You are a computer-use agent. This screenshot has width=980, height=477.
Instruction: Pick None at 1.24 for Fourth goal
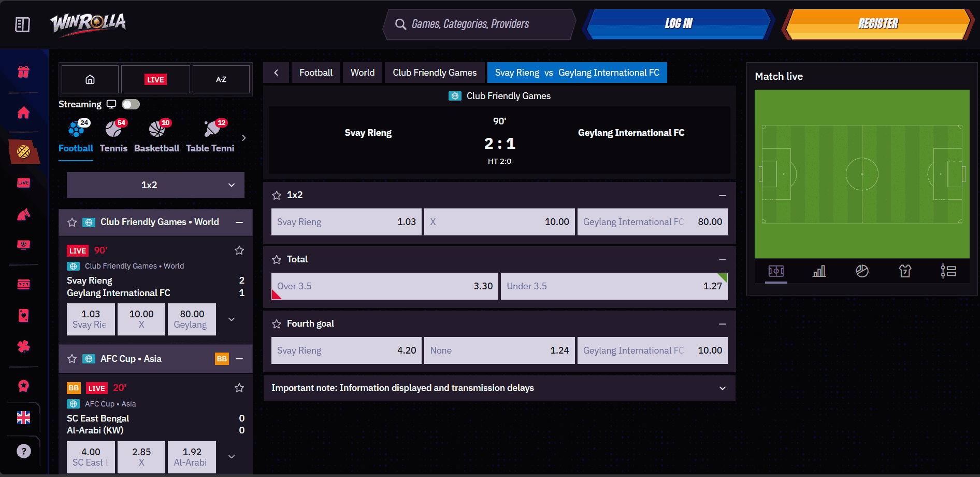[499, 350]
